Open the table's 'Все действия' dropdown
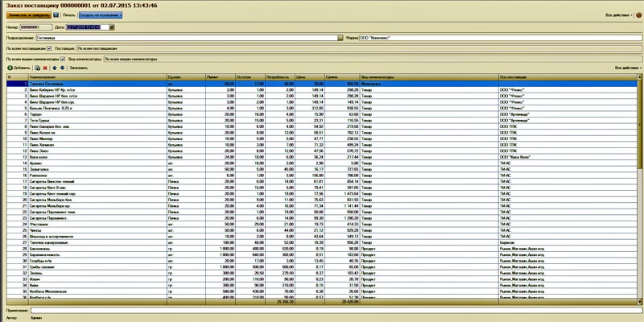This screenshot has width=644, height=322. pyautogui.click(x=626, y=68)
